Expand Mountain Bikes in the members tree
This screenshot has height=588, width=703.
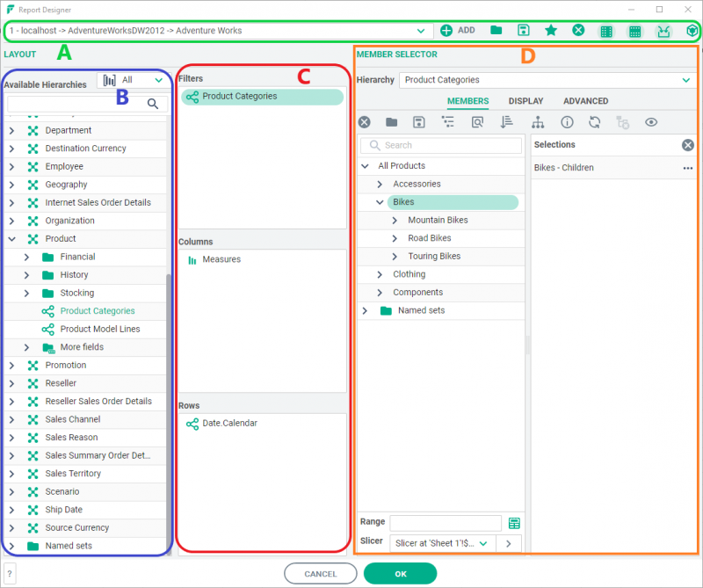[x=395, y=220]
